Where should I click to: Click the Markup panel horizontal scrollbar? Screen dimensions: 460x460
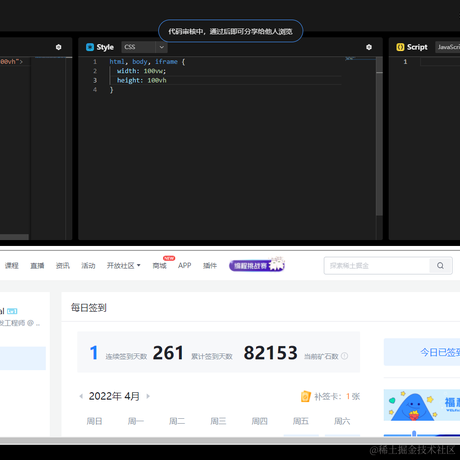coord(14,237)
